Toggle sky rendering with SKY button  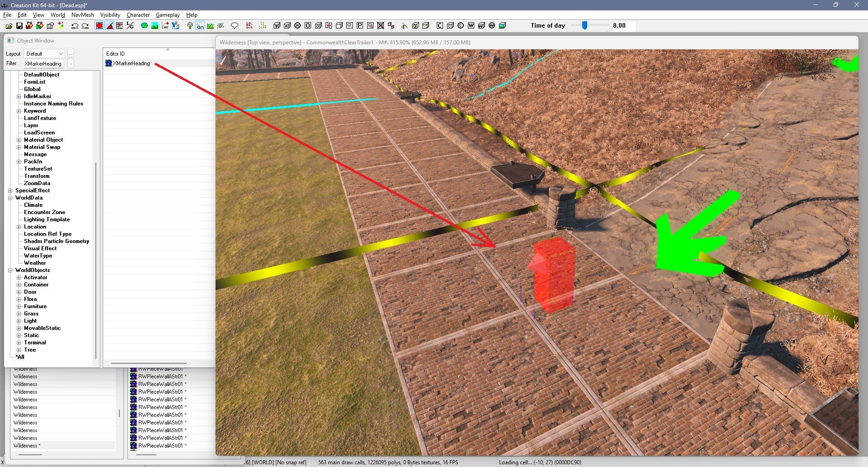pyautogui.click(x=200, y=26)
